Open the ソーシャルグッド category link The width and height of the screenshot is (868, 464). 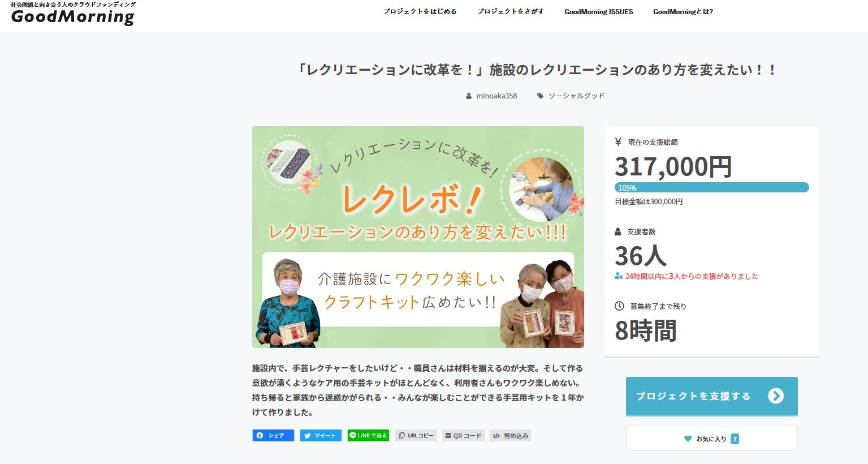576,96
